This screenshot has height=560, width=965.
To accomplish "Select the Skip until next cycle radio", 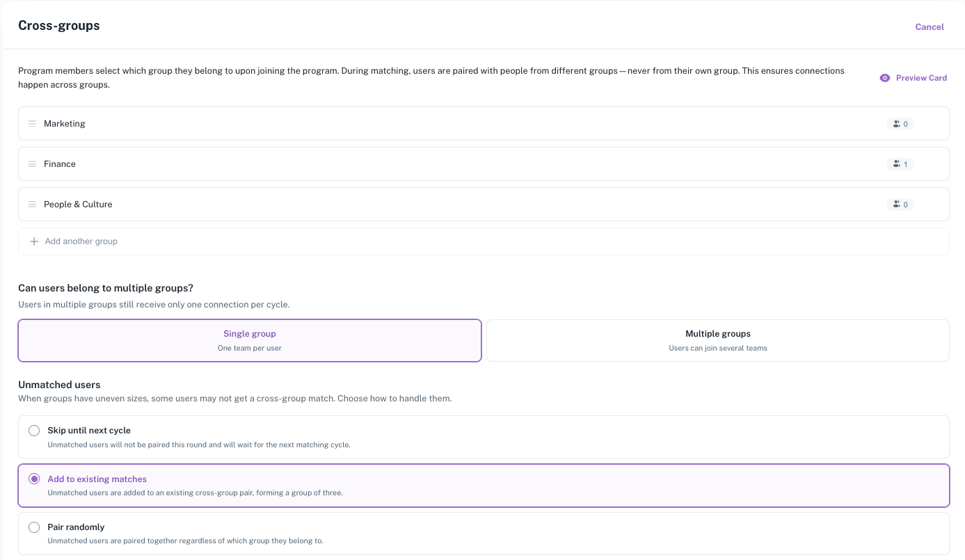I will pyautogui.click(x=34, y=431).
